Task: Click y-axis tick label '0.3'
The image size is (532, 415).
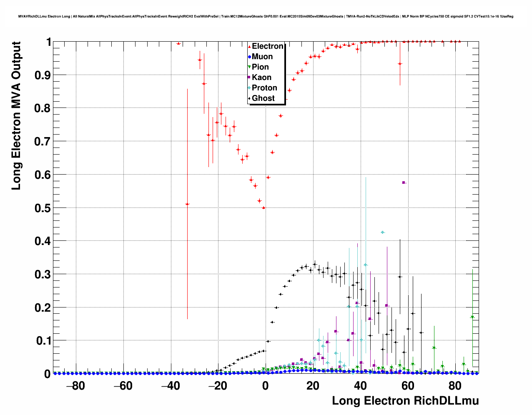Action: [x=43, y=275]
